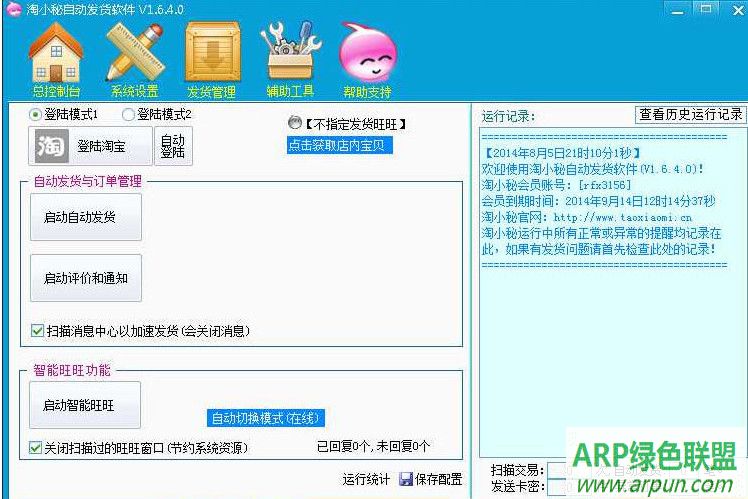The image size is (748, 499).
Task: Click the 自动登陆 button
Action: click(173, 146)
